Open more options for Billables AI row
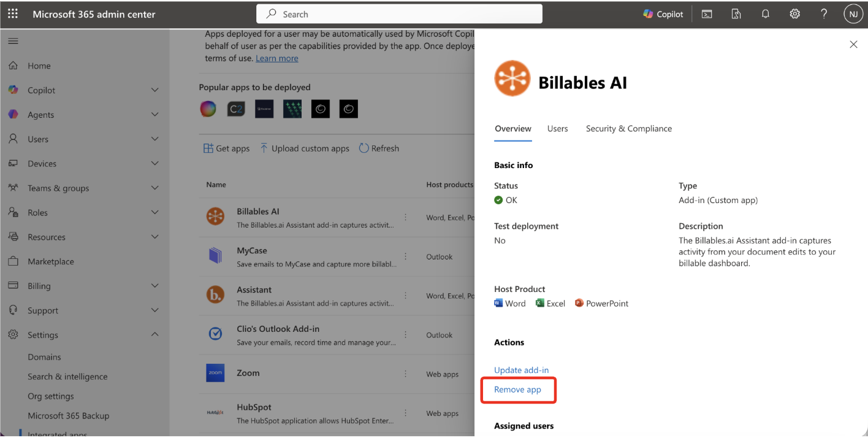The height and width of the screenshot is (438, 868). (x=405, y=217)
